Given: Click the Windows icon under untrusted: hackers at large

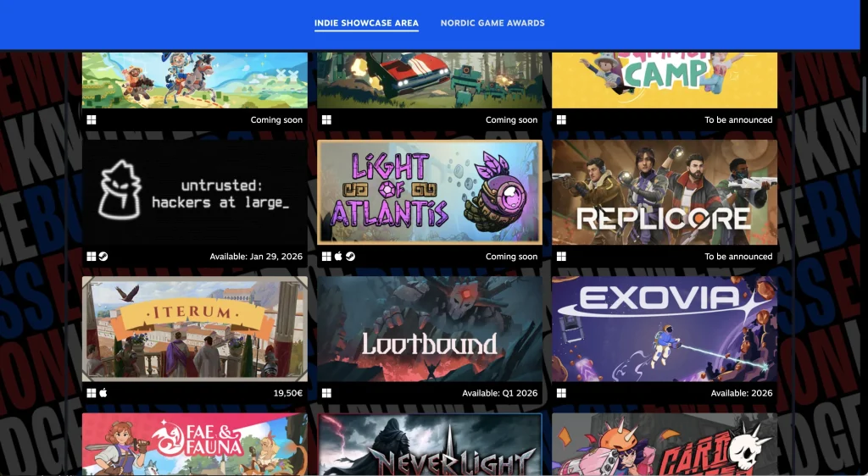Looking at the screenshot, I should coord(91,257).
